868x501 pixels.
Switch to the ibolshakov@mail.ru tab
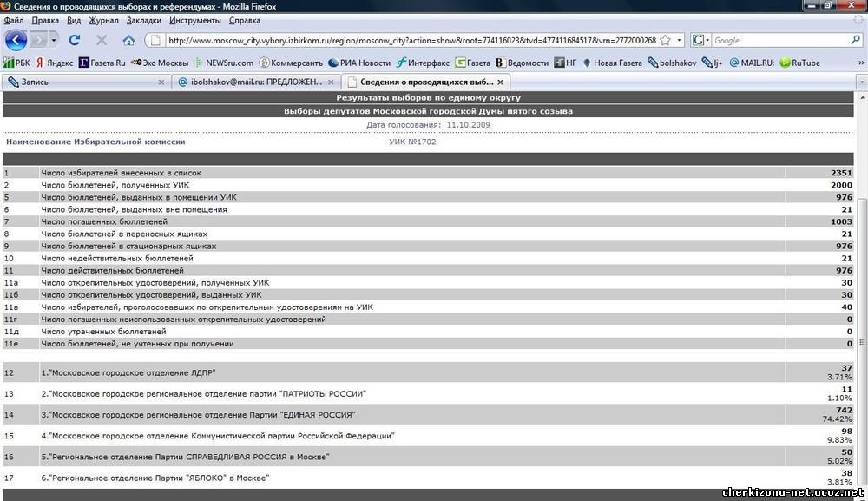tap(252, 82)
